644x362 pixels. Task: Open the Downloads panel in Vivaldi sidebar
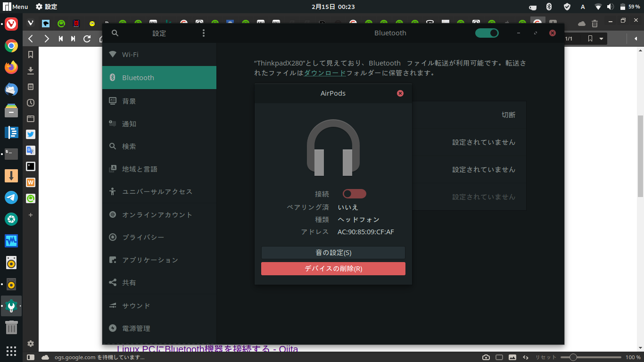31,71
